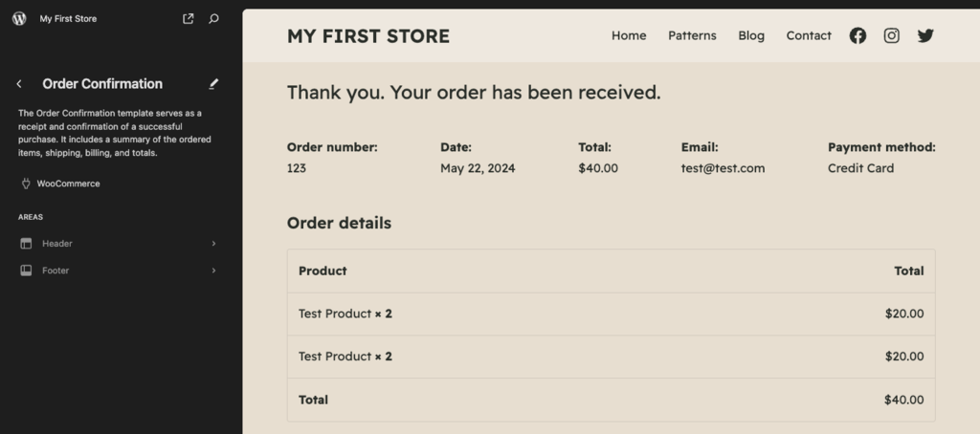980x434 pixels.
Task: Expand the Header area chevron
Action: tap(213, 244)
